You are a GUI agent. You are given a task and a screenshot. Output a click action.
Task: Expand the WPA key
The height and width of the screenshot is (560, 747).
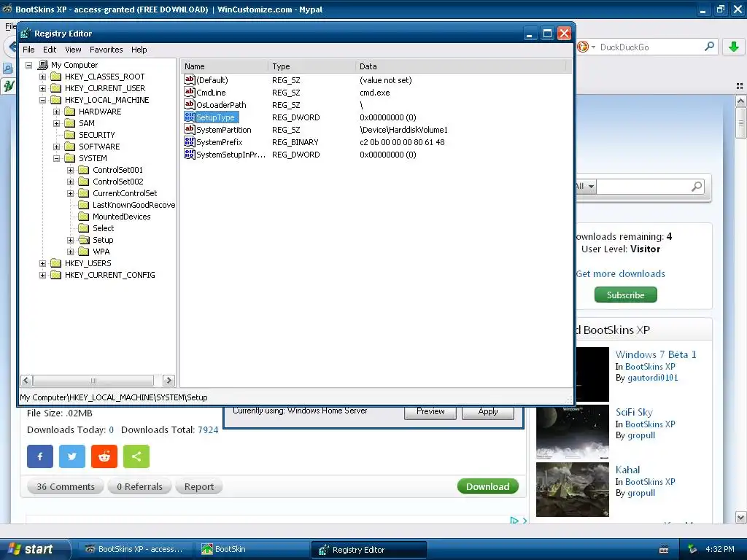tap(70, 252)
